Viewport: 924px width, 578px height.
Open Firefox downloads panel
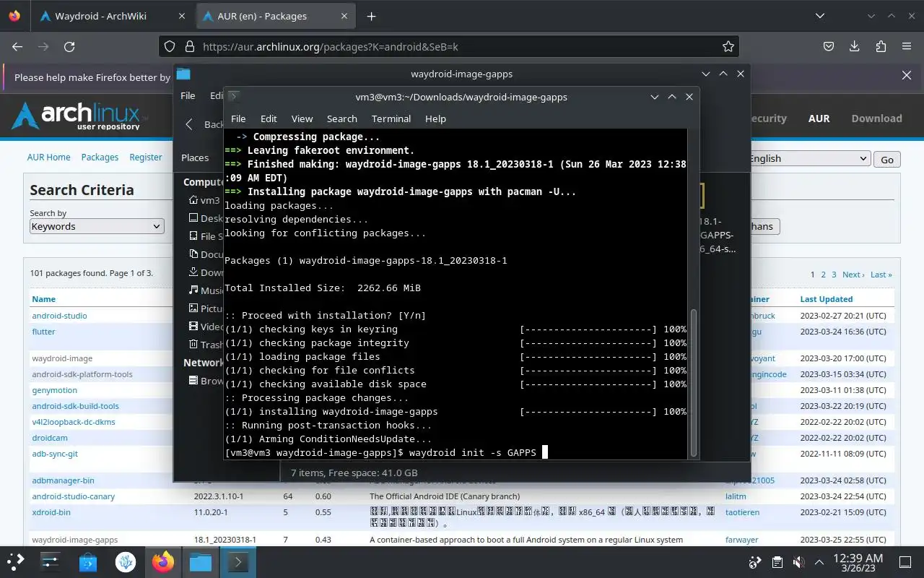pyautogui.click(x=855, y=46)
